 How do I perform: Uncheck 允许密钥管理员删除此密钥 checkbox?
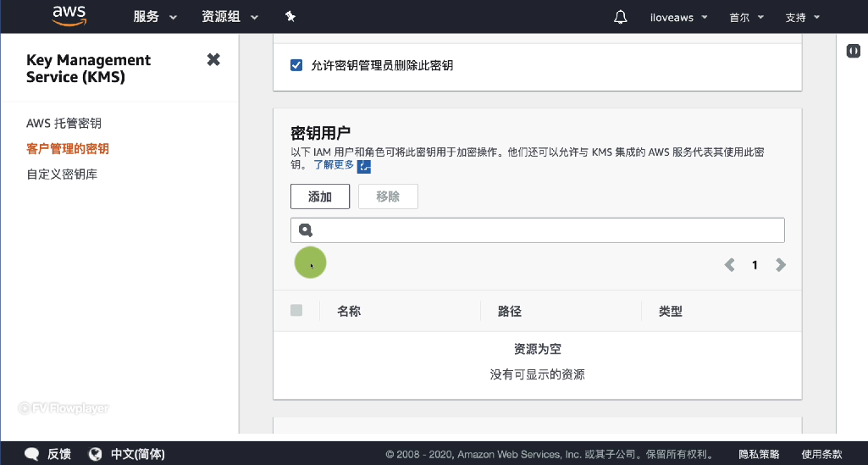tap(296, 65)
